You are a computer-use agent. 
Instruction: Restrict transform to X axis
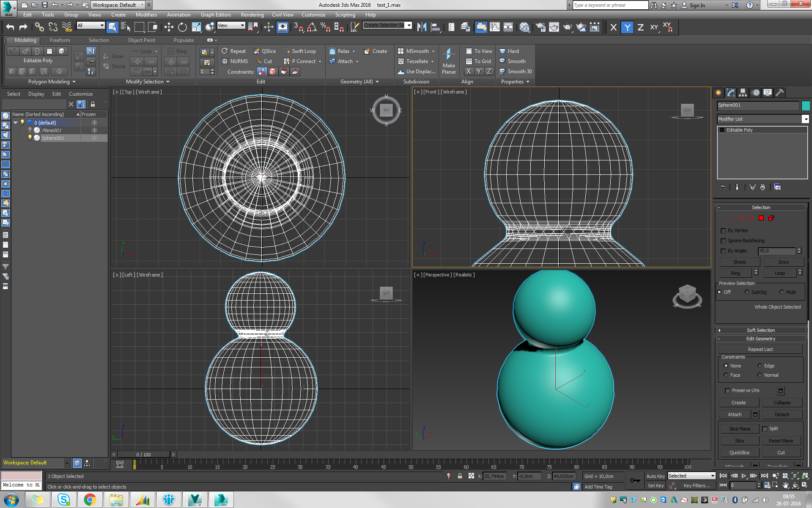pyautogui.click(x=614, y=27)
